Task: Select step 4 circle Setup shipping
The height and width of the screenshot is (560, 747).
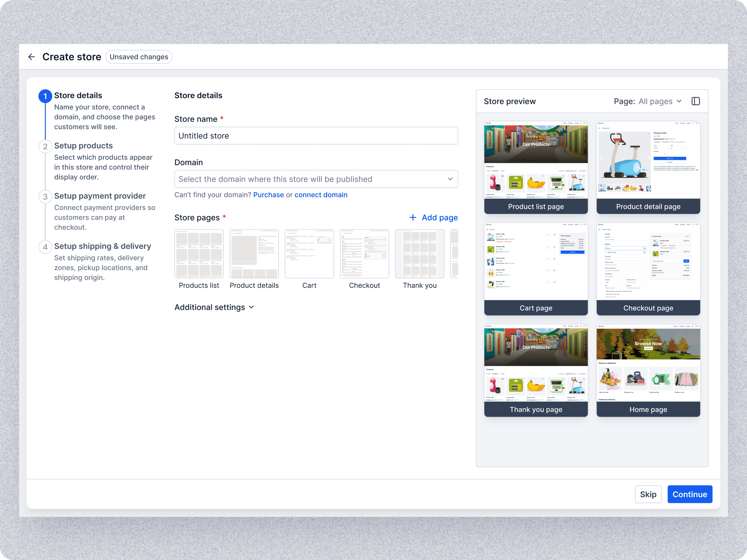Action: (45, 247)
